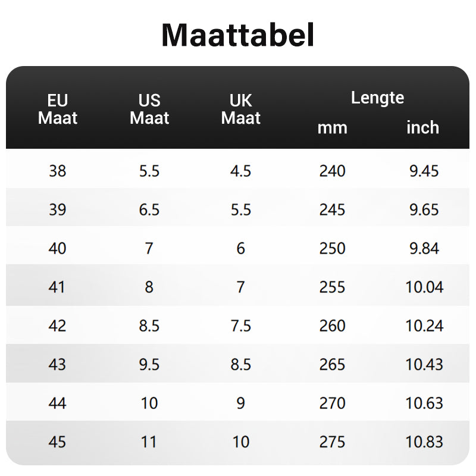Viewport: 476px width, 476px height.
Task: Click EU size 41 cell
Action: coord(58,287)
